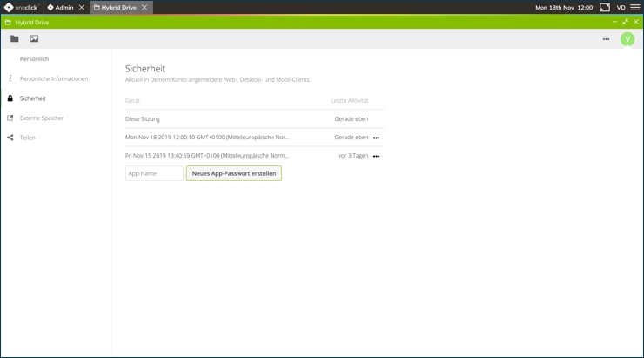Open options for the Fri Nov 15 session
The width and height of the screenshot is (644, 358).
point(376,157)
